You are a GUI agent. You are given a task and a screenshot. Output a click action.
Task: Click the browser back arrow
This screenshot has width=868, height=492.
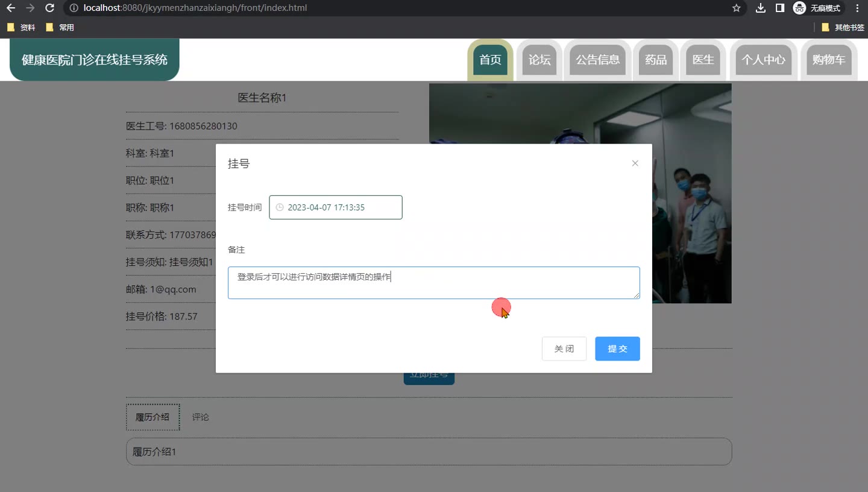10,8
